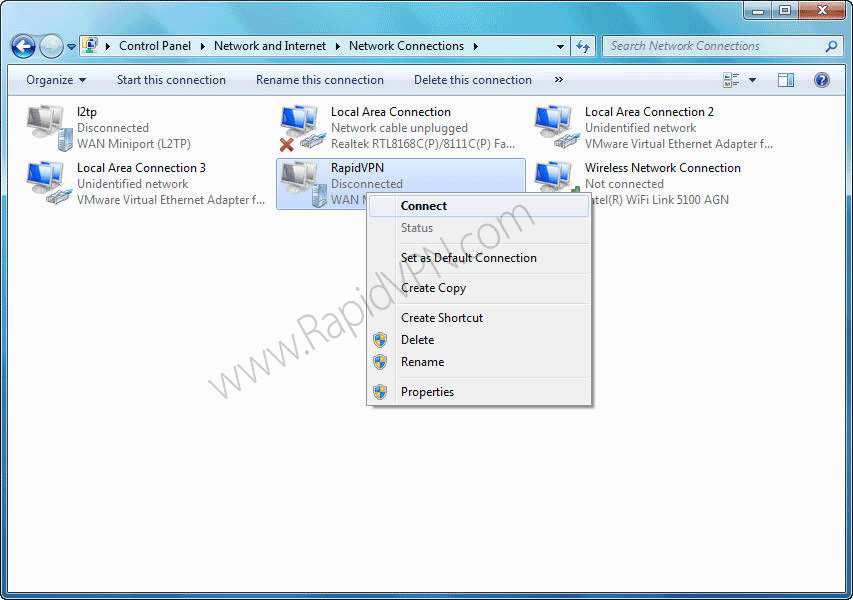Click Network cable unplugged status text
Screen dimensions: 853x600
coord(399,128)
